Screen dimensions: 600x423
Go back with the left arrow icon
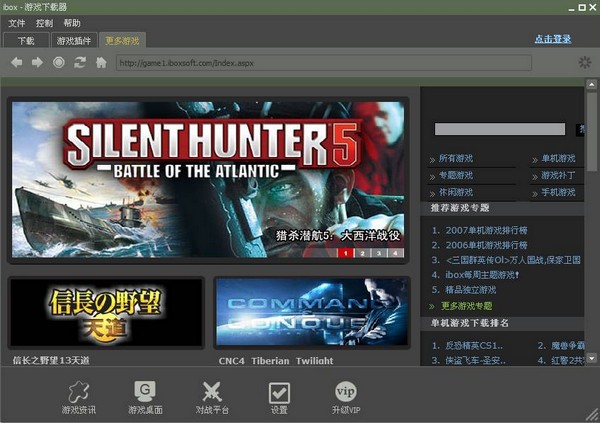(16, 62)
